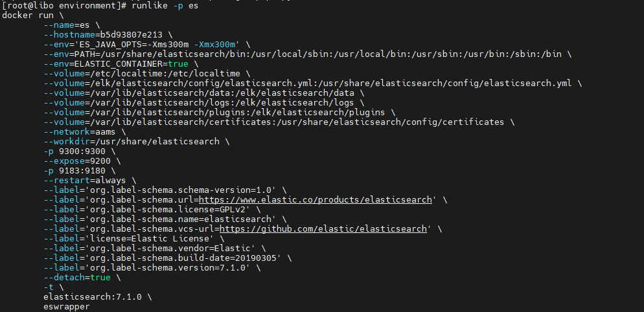The width and height of the screenshot is (644, 312).
Task: Click the 'runlike -p es' command text
Action: tap(165, 6)
